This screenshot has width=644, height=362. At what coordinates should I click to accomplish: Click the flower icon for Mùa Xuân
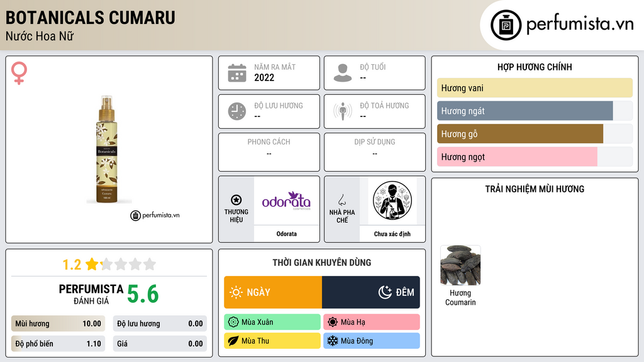pyautogui.click(x=233, y=322)
